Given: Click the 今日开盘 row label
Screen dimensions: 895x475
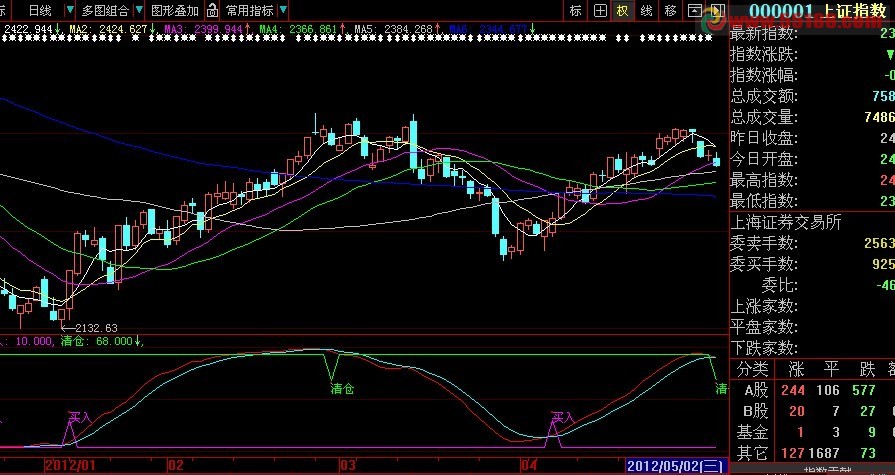Looking at the screenshot, I should click(x=764, y=159).
